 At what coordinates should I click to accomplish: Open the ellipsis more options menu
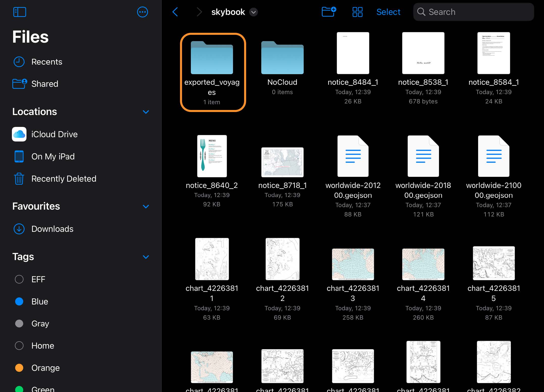(142, 12)
